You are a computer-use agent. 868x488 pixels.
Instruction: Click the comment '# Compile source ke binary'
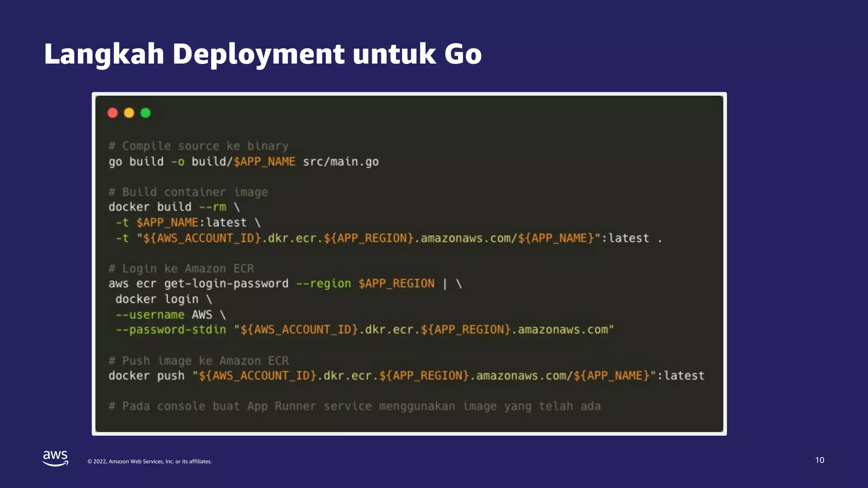point(198,146)
